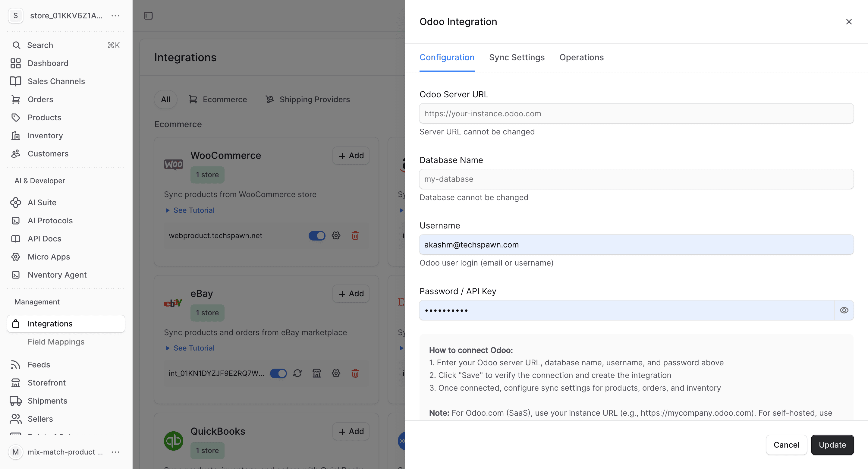This screenshot has height=469, width=868.
Task: Open Search in the sidebar
Action: [66, 45]
